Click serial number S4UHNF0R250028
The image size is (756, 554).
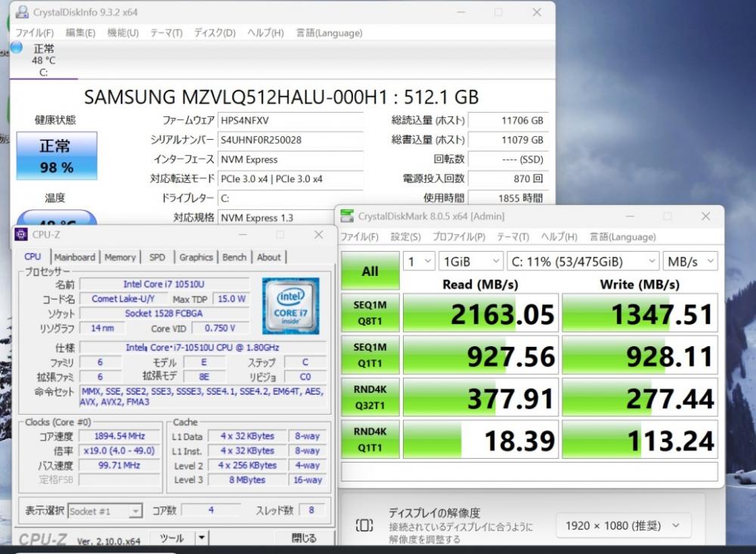pyautogui.click(x=290, y=140)
